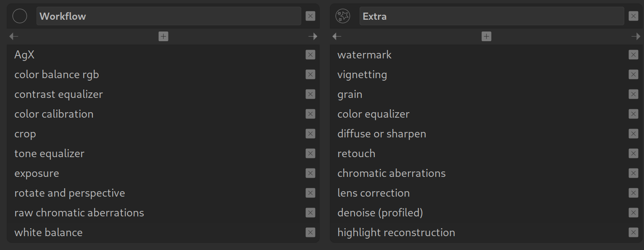Remove lens correction from Extra

(x=633, y=193)
